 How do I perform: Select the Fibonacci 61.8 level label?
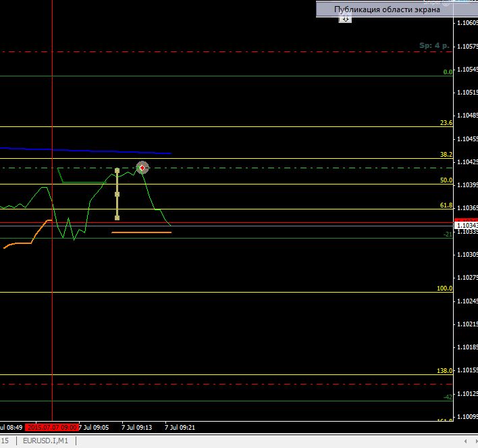tap(446, 205)
